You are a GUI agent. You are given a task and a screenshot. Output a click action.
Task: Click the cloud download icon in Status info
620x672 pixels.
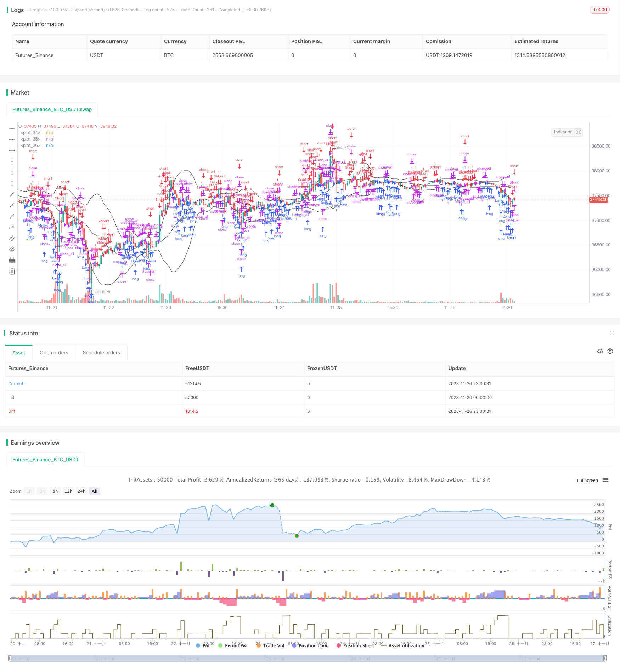coord(600,351)
